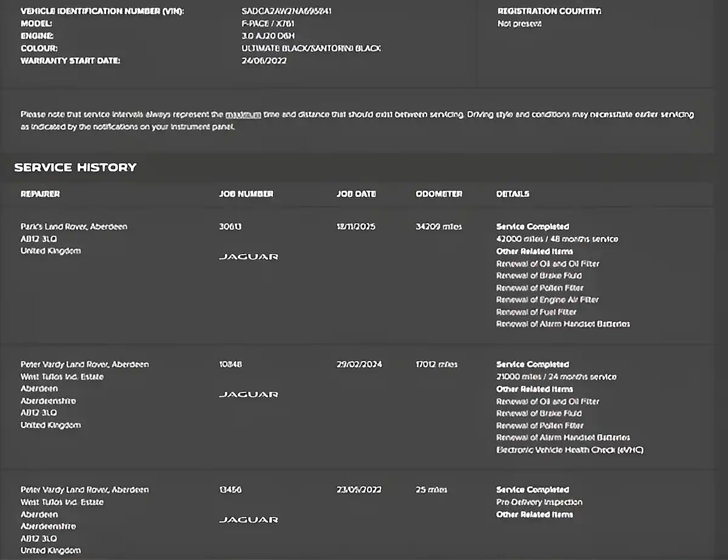This screenshot has width=728, height=560.
Task: Click the underlined word maximum in the note
Action: (x=243, y=115)
